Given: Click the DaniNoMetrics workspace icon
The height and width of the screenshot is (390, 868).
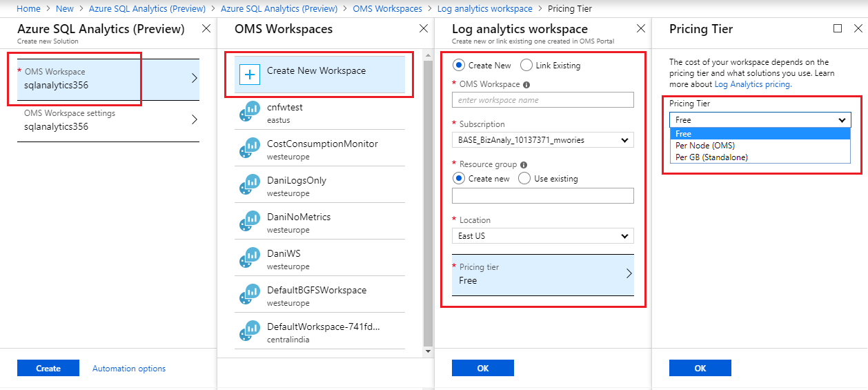Looking at the screenshot, I should (x=248, y=222).
